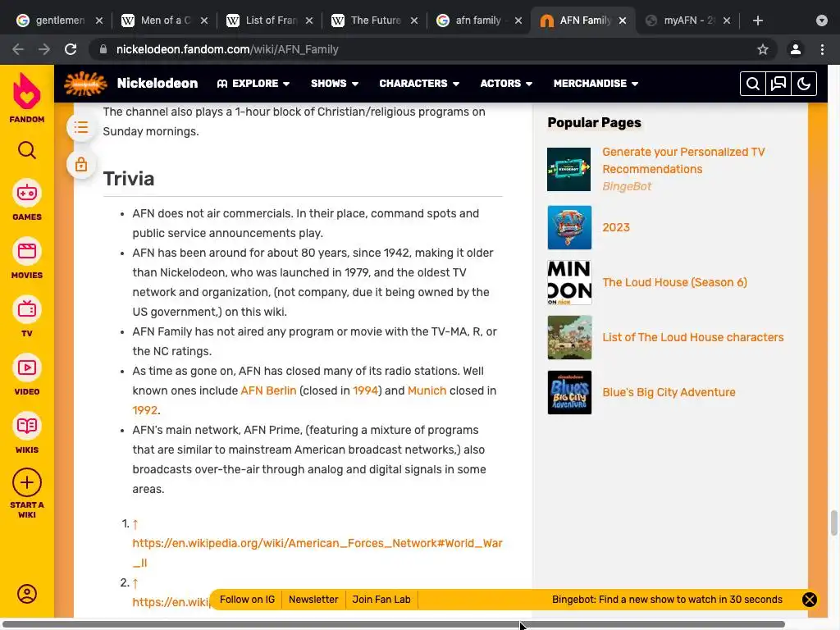The image size is (840, 630).
Task: Click the horizontal scrollbar at bottom
Action: click(394, 624)
